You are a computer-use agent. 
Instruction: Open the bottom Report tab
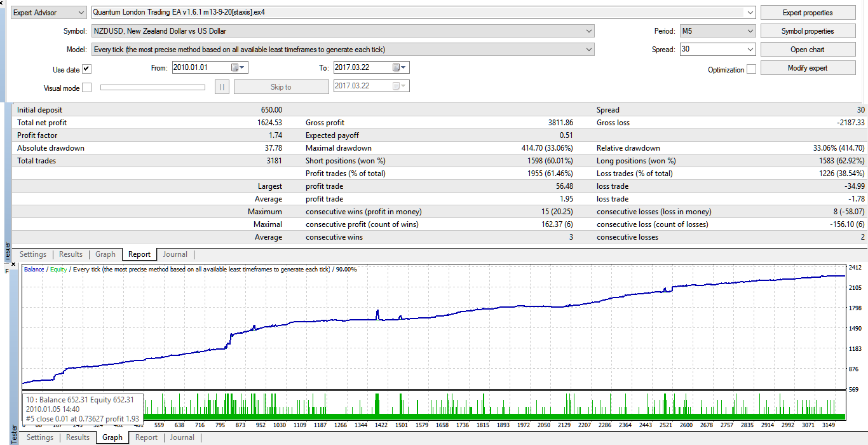pyautogui.click(x=146, y=437)
